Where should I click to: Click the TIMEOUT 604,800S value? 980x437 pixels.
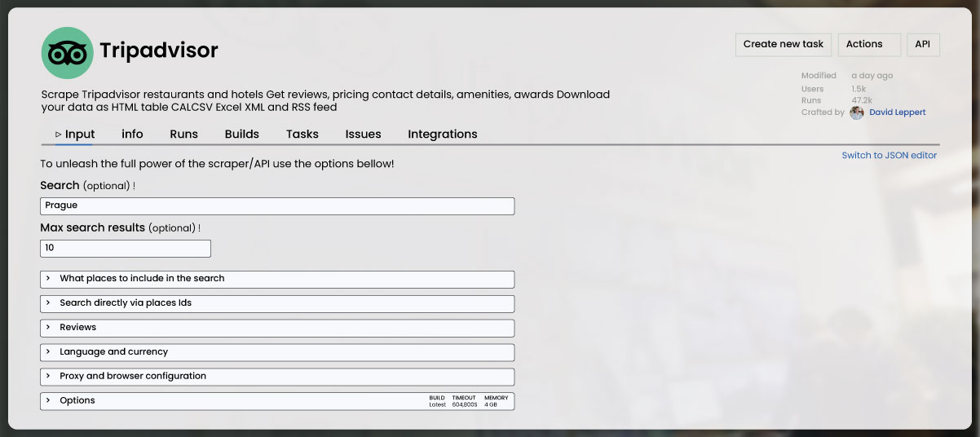coord(465,401)
